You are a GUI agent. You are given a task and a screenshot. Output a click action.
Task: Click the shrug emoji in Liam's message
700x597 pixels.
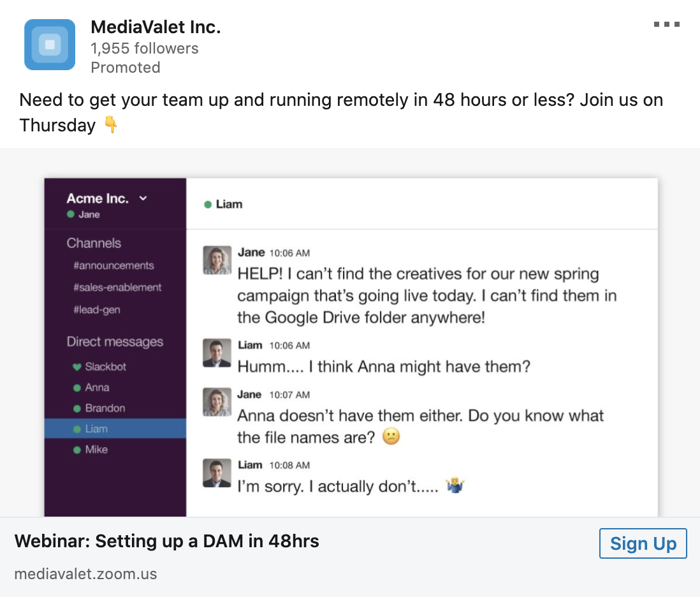(454, 486)
